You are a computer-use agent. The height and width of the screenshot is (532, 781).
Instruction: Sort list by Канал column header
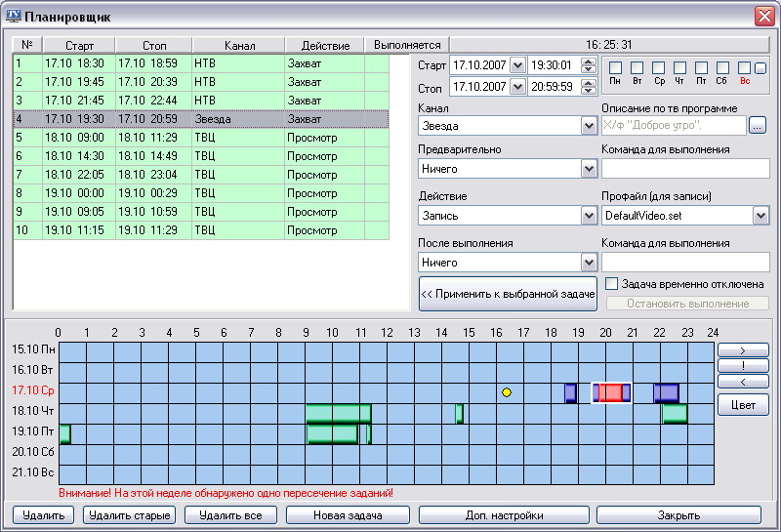pyautogui.click(x=238, y=45)
